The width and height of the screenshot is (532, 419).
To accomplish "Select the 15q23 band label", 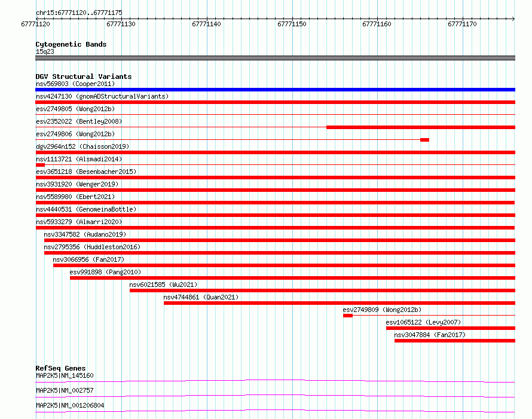I will pos(45,51).
